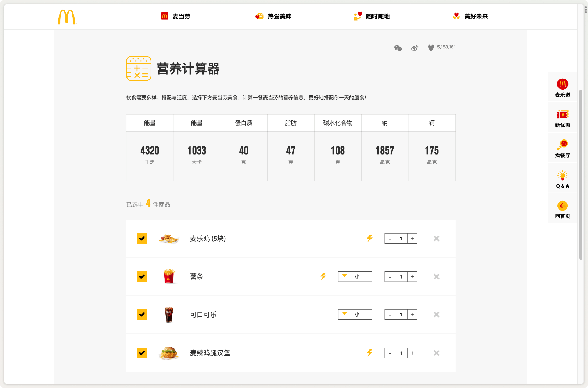Click the 营养计算器 page title
This screenshot has width=588, height=388.
click(x=188, y=69)
